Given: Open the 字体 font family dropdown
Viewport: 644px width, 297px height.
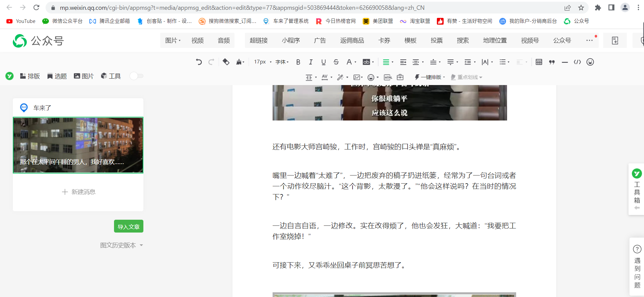Looking at the screenshot, I should [x=282, y=62].
